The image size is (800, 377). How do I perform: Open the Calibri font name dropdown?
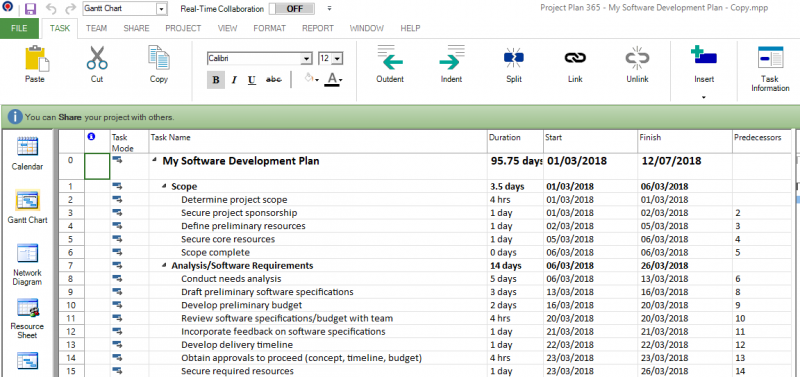coord(306,59)
